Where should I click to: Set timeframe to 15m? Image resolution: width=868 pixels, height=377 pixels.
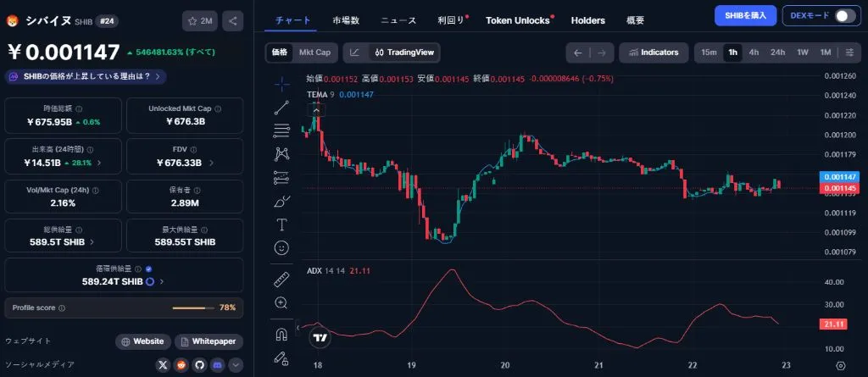[x=709, y=53]
